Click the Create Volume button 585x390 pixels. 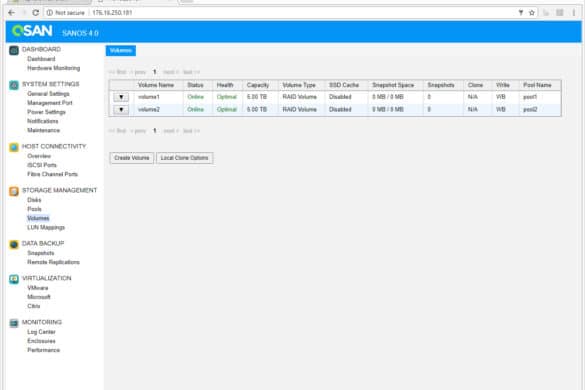[132, 158]
